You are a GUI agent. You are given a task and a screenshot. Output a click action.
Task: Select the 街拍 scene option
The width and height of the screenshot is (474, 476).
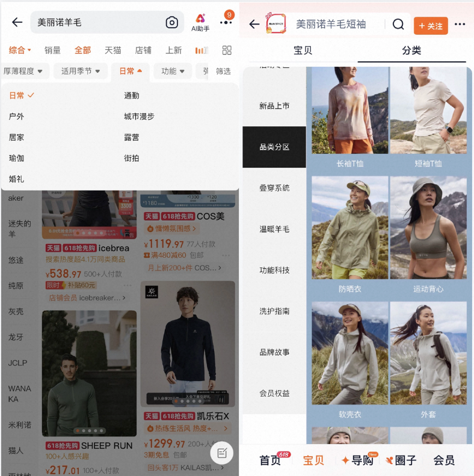pyautogui.click(x=132, y=158)
